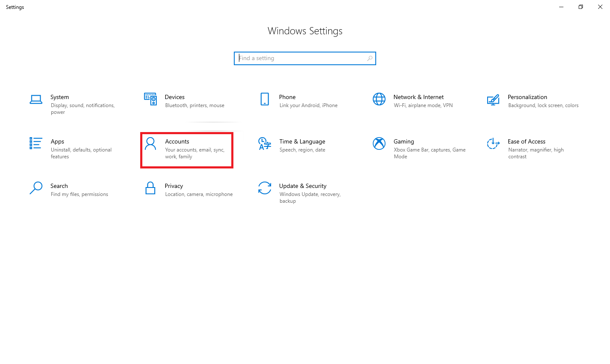Focus the Find a setting field

click(305, 58)
